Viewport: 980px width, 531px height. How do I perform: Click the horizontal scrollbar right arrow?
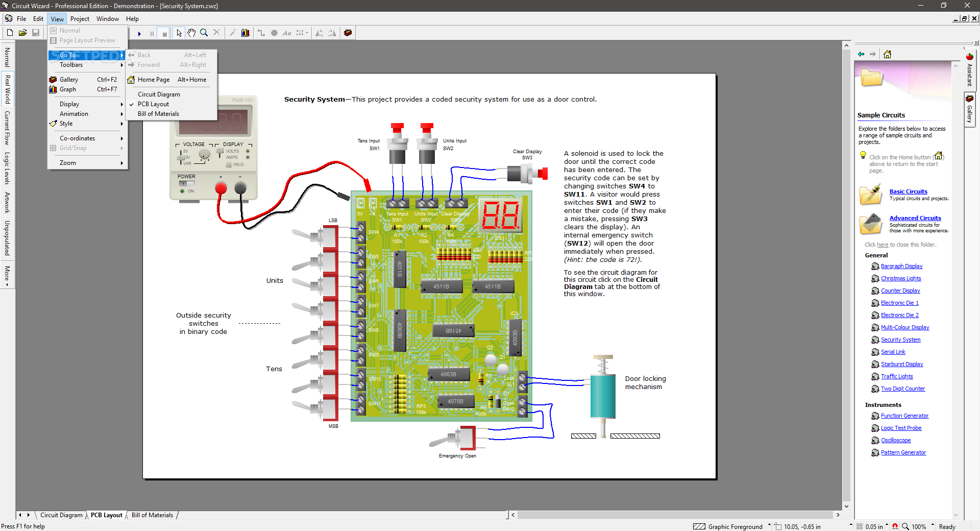coord(837,515)
